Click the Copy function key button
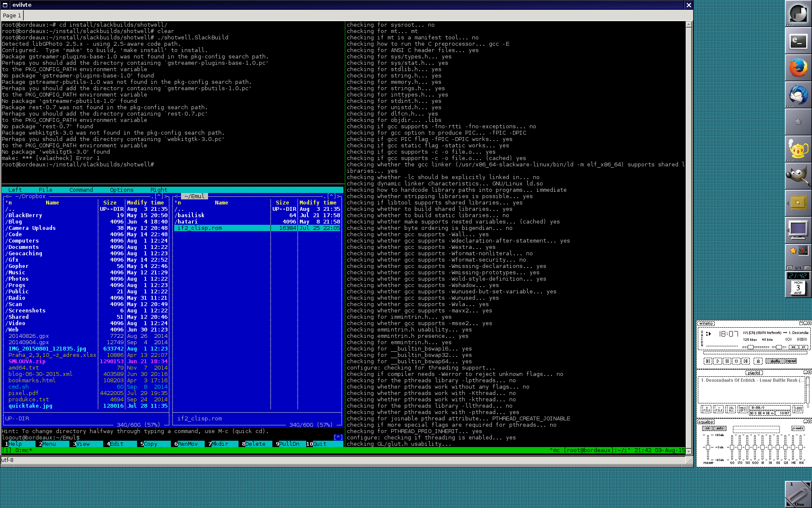 [150, 444]
